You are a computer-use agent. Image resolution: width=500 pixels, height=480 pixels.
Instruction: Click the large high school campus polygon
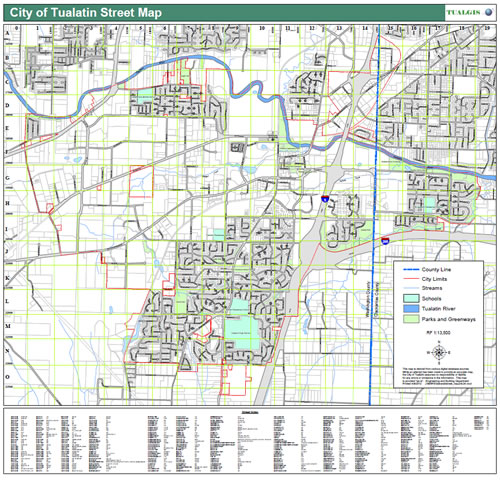pyautogui.click(x=242, y=333)
